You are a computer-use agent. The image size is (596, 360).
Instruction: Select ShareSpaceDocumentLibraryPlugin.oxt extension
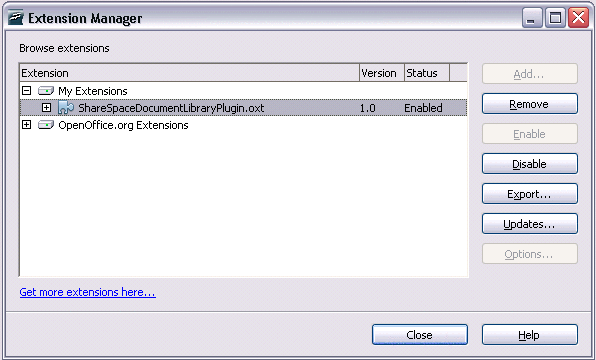[243, 108]
